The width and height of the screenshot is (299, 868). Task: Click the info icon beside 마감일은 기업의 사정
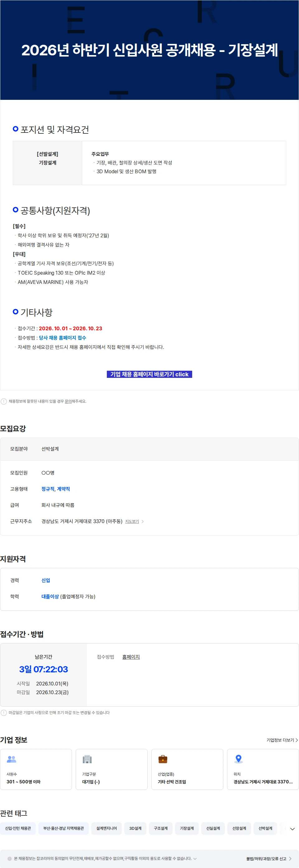[4, 713]
